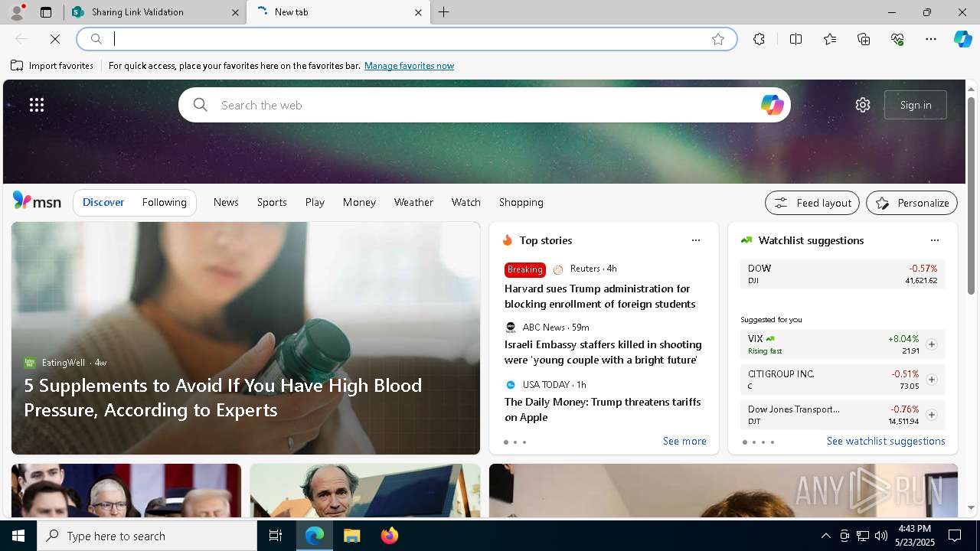The image size is (980, 551).
Task: Open the MSN app launcher grid
Action: [37, 105]
